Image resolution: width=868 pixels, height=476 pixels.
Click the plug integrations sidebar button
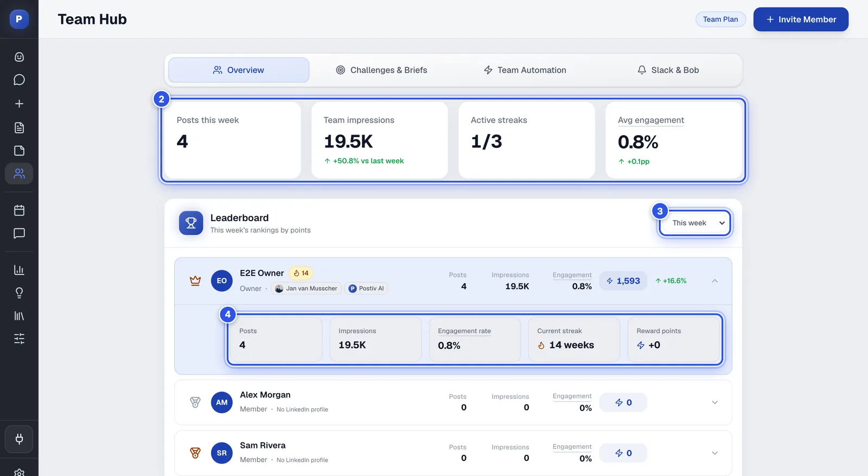(19, 439)
